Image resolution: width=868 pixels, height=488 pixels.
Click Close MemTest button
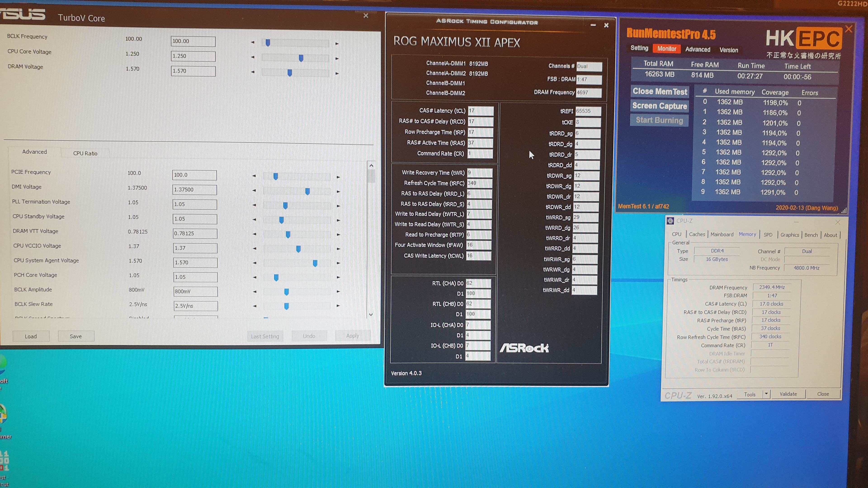[659, 91]
